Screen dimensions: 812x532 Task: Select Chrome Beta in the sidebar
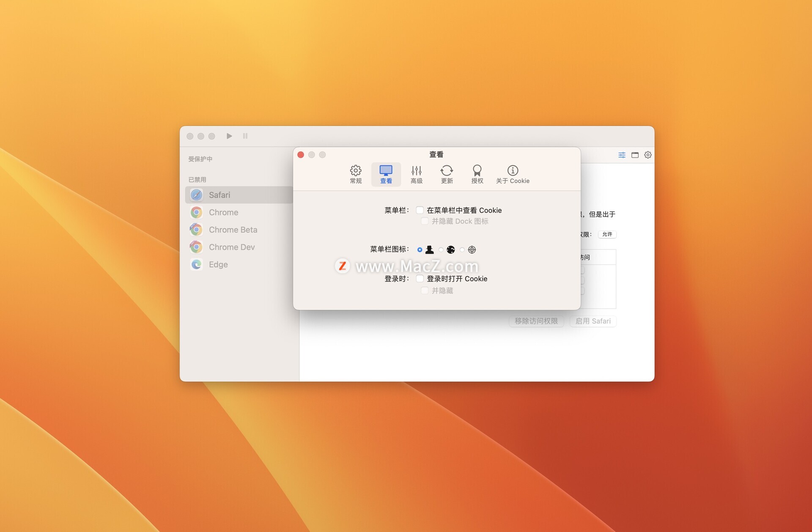[x=239, y=230]
